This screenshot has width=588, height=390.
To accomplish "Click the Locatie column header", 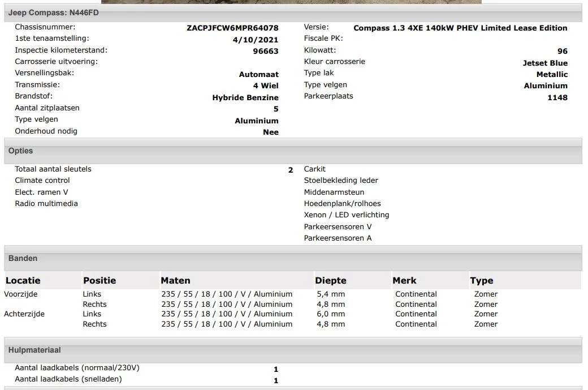I will pyautogui.click(x=23, y=281).
